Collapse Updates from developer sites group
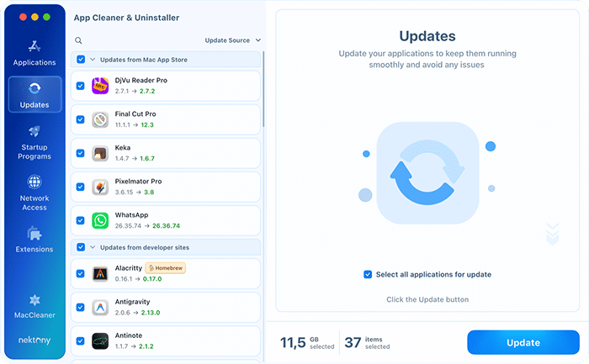Viewport: 589px width, 364px height. point(93,247)
